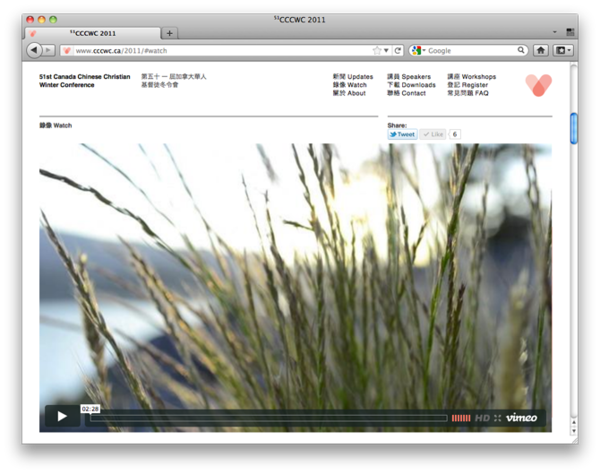This screenshot has height=474, width=600.
Task: Open the browser home page
Action: click(541, 50)
